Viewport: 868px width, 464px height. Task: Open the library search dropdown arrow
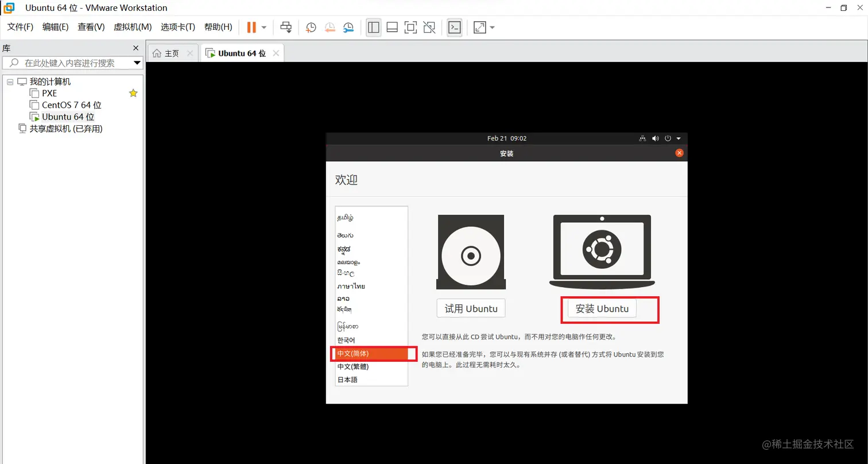[137, 63]
